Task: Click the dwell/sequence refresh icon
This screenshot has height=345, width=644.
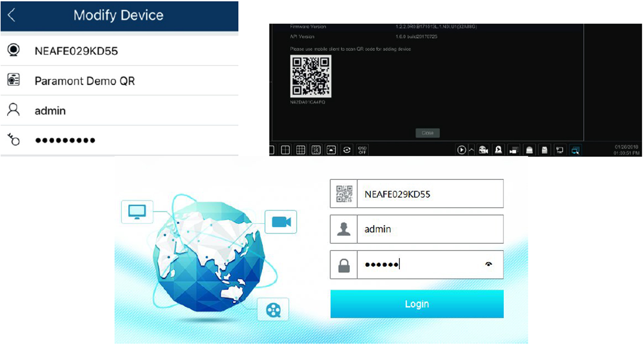Action: click(347, 150)
